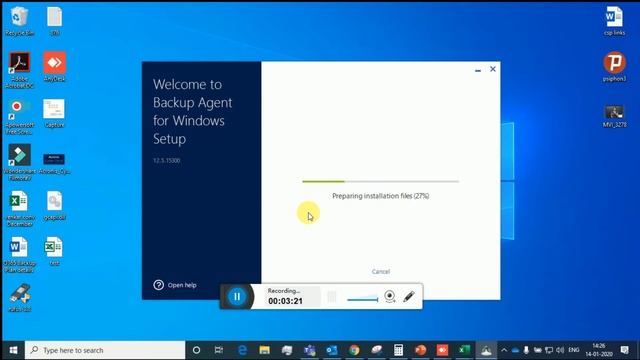Image resolution: width=640 pixels, height=360 pixels.
Task: Select Adobe Acrobat DC desktop shortcut
Action: (19, 70)
